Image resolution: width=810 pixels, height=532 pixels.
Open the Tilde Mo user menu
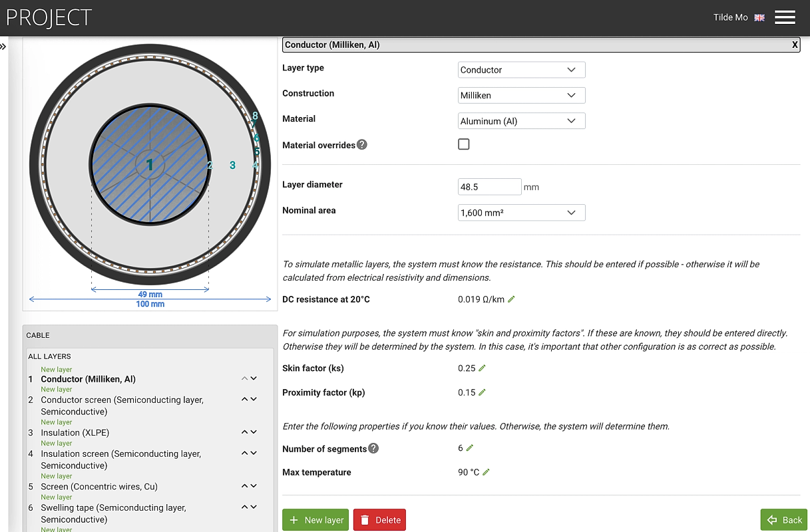[731, 17]
